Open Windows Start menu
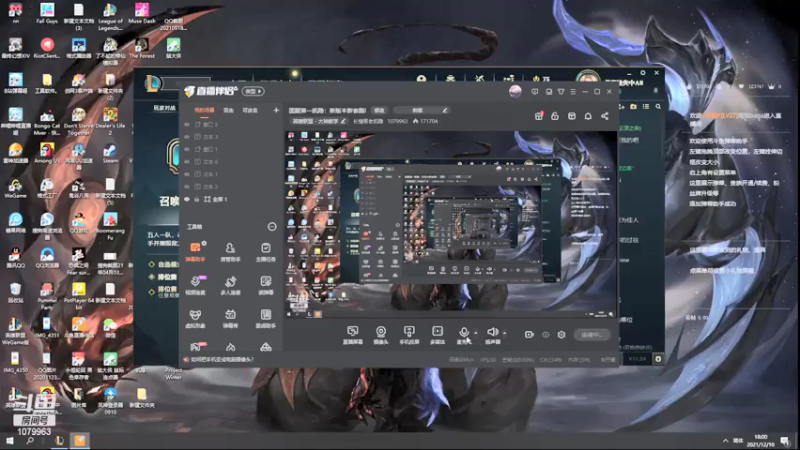800x450 pixels. coord(10,440)
